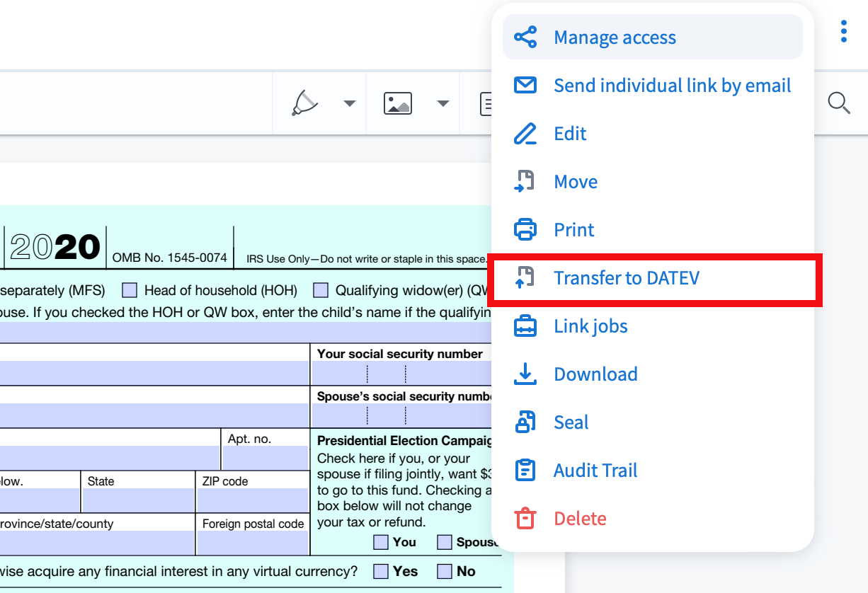This screenshot has height=593, width=868.
Task: Tick the No checkbox for virtual currency
Action: pyautogui.click(x=445, y=571)
